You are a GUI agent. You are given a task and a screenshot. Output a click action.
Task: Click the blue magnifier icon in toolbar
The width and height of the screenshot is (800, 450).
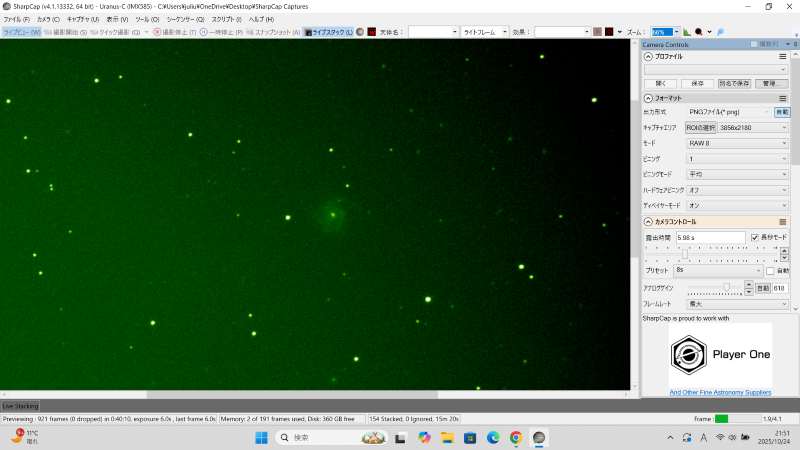[x=720, y=32]
